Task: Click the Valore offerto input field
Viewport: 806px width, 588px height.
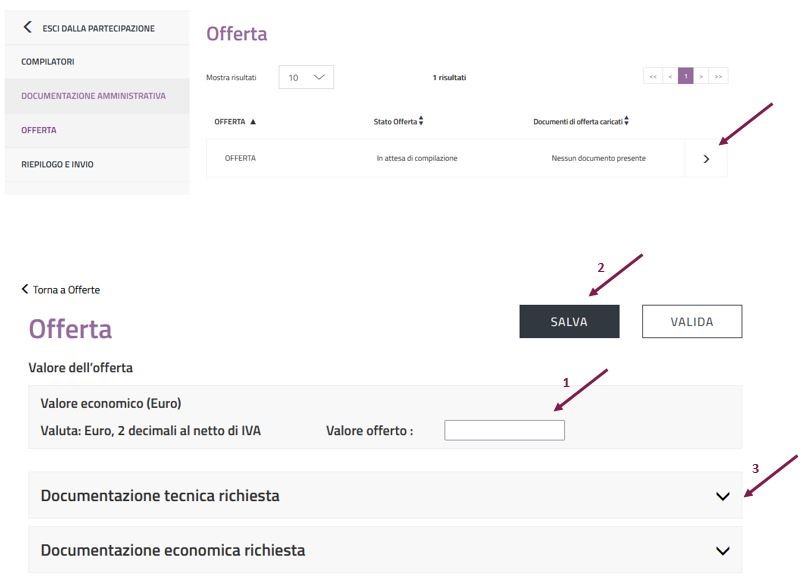Action: click(x=504, y=430)
